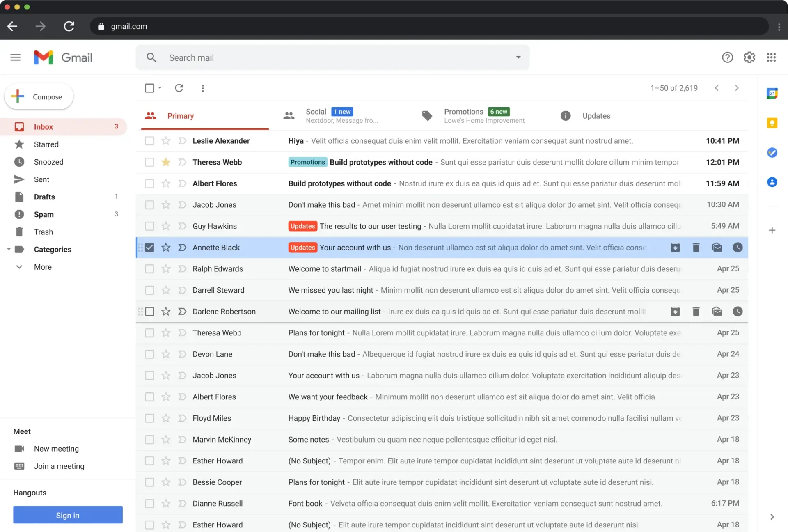
Task: Click inside the Search mail field
Action: [x=287, y=57]
